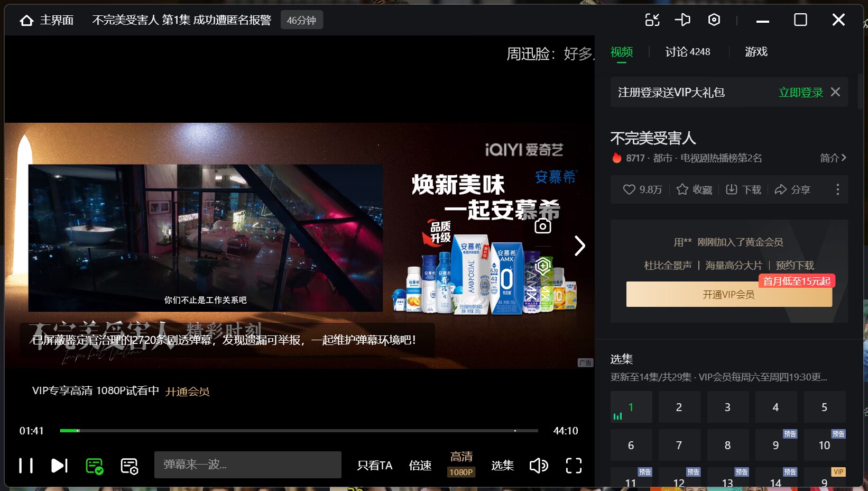The height and width of the screenshot is (491, 868).
Task: Select episode 2
Action: click(679, 407)
